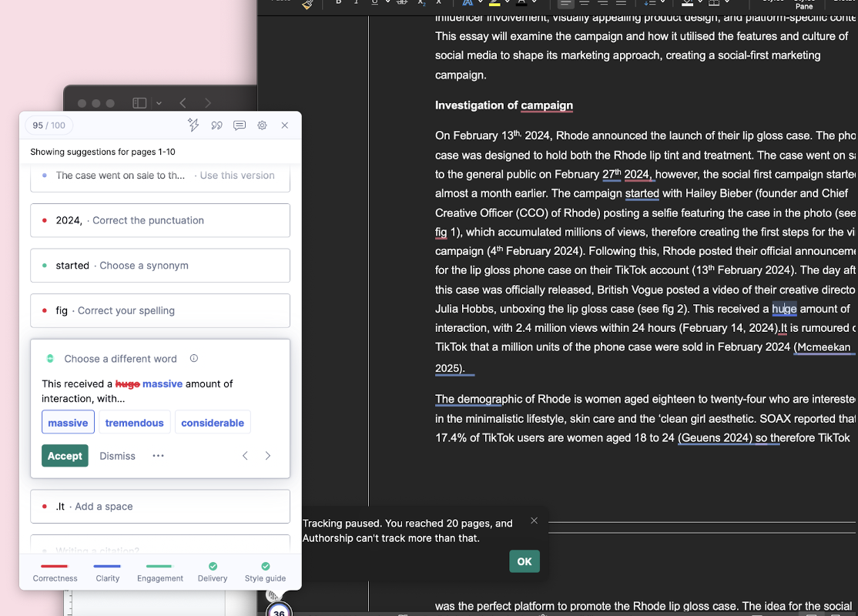
Task: Open Grammarly generative AI lightning icon
Action: coord(193,126)
